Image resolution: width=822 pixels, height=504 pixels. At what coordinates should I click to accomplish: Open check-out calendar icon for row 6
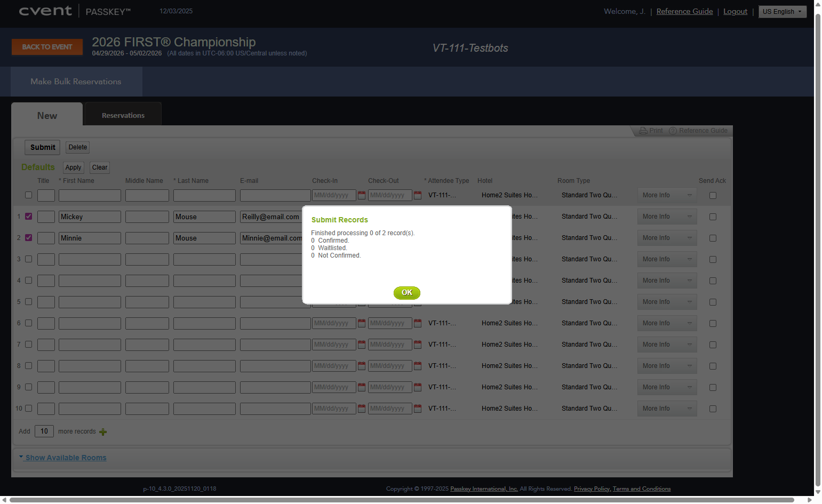coord(418,323)
